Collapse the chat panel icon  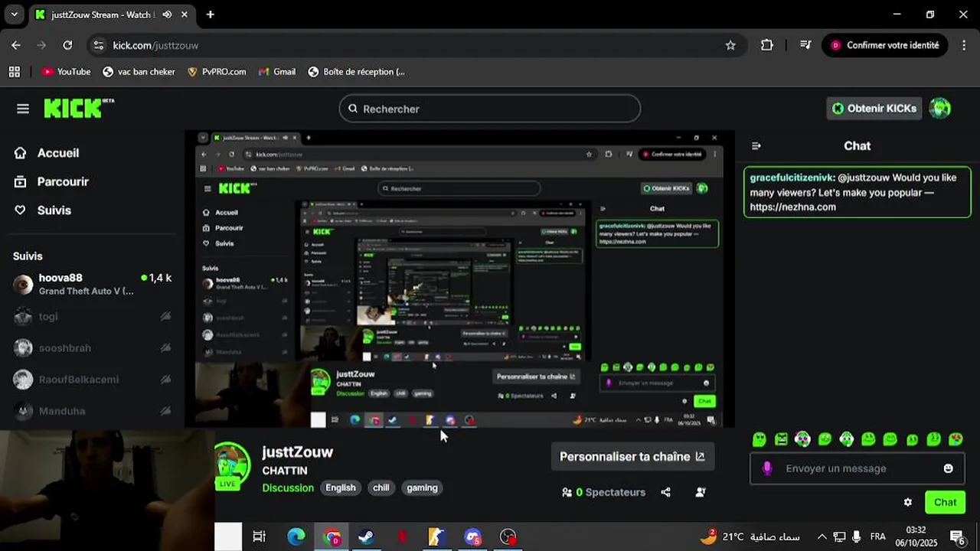[756, 146]
